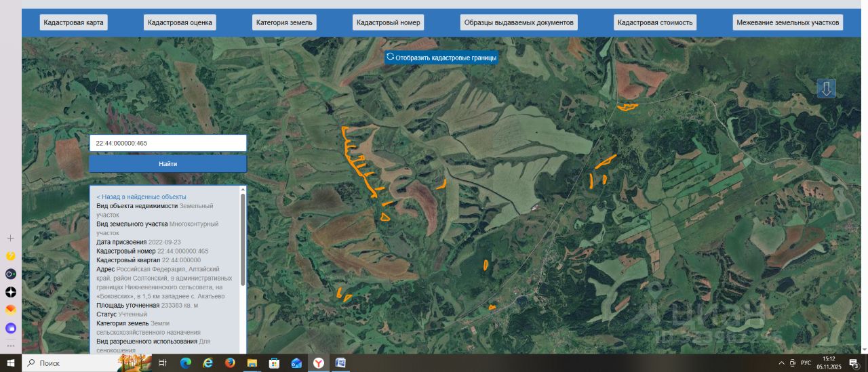
Task: Launch Microsoft Edge from the taskbar
Action: click(186, 363)
